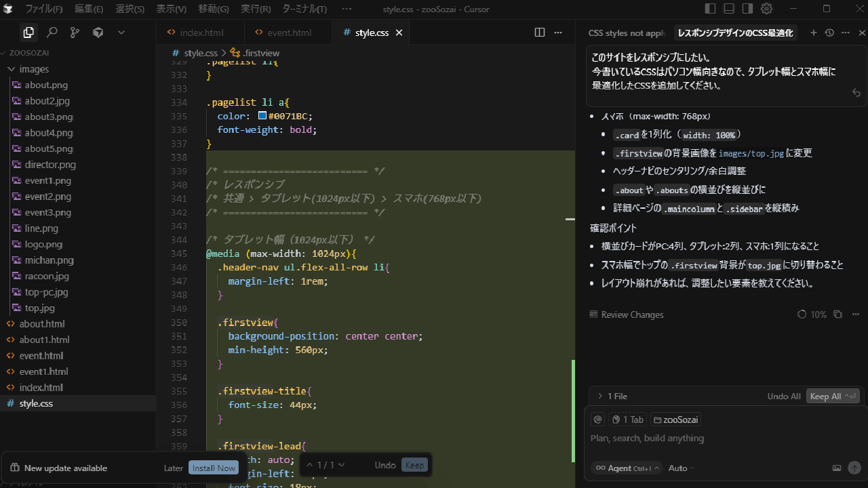The width and height of the screenshot is (868, 488).
Task: Switch to CSS styles not apply chat tab
Action: point(627,33)
